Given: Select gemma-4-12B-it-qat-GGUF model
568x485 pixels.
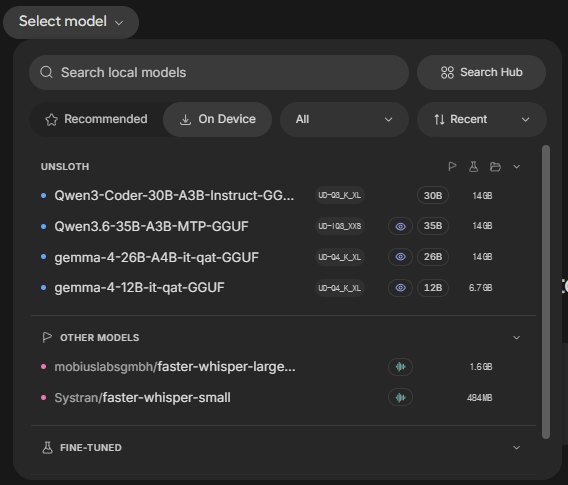Looking at the screenshot, I should [x=139, y=288].
